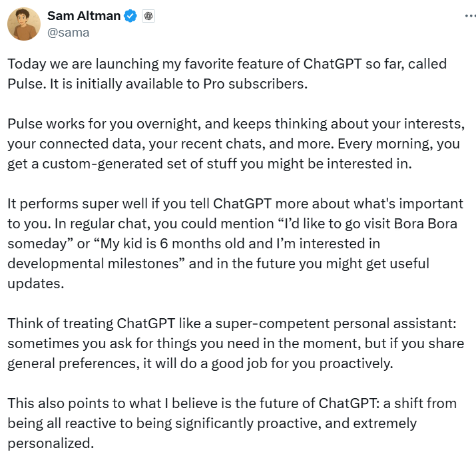Click the @sama handle

[x=68, y=32]
